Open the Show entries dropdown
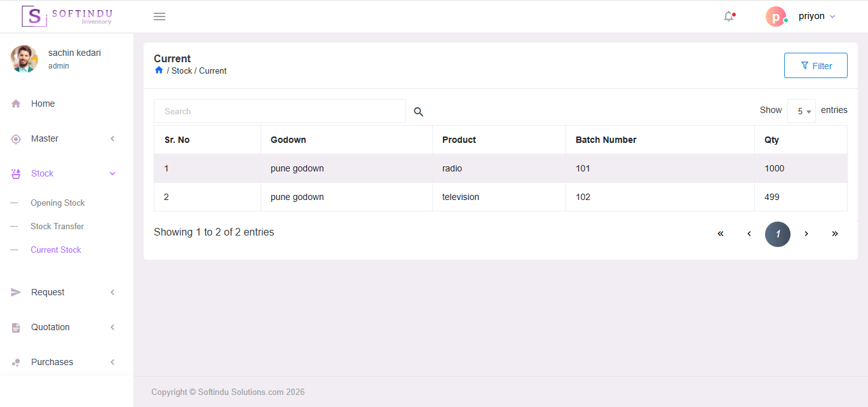The image size is (868, 407). point(801,110)
